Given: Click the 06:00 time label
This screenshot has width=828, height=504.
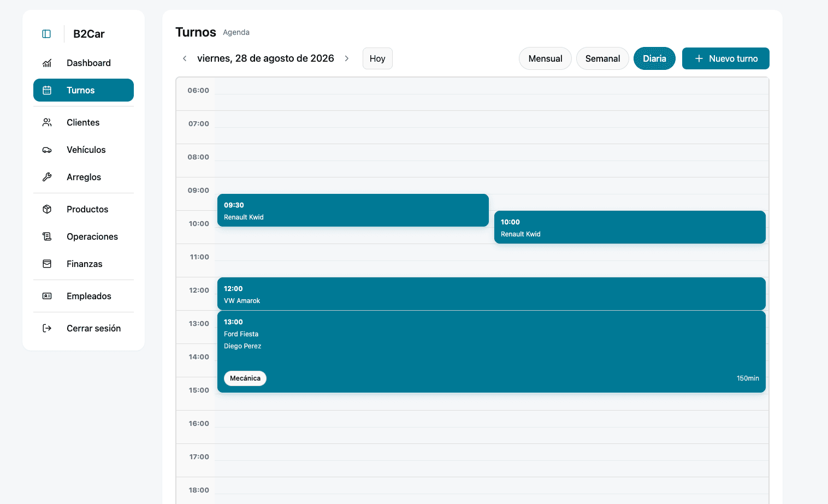Looking at the screenshot, I should click(x=198, y=91).
